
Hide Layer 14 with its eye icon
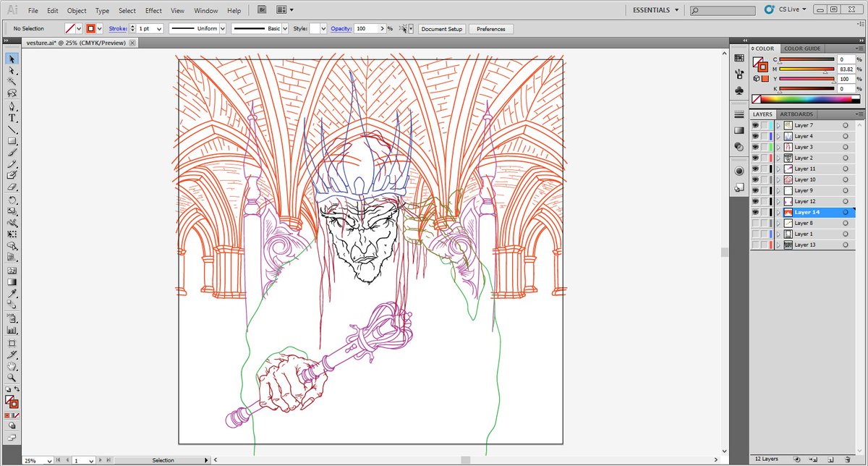pyautogui.click(x=755, y=212)
